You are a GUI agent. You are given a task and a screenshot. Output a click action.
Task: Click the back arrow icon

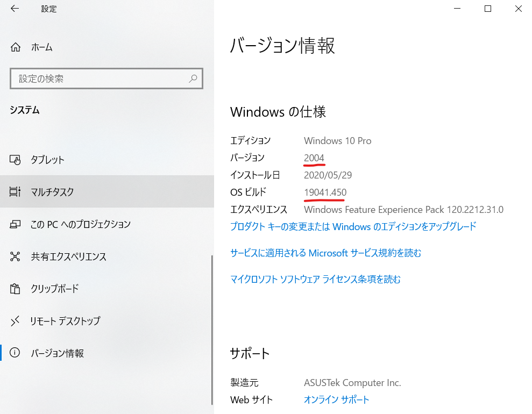coord(15,9)
